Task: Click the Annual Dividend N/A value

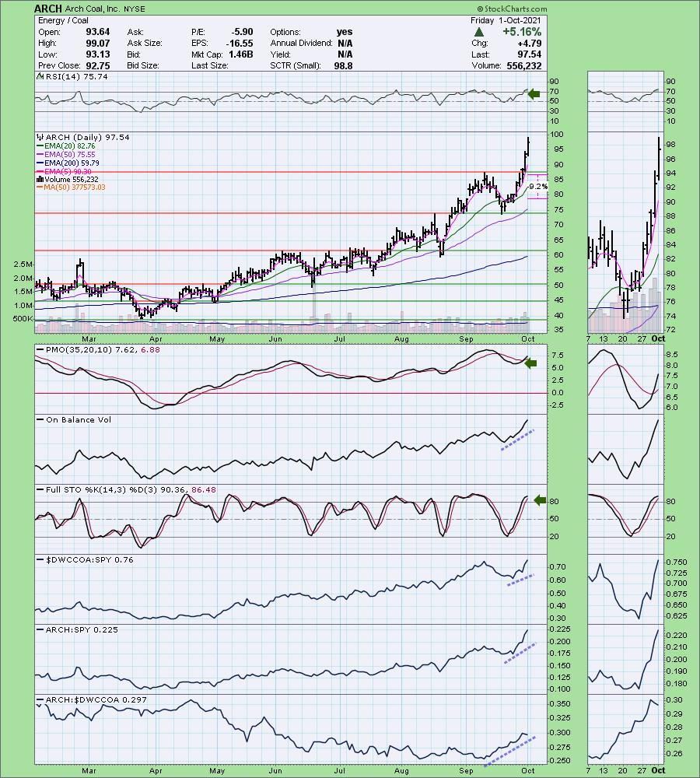Action: (345, 43)
